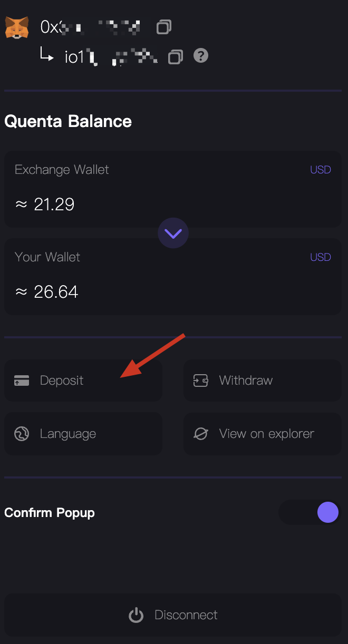Click the question mark help icon
The height and width of the screenshot is (644, 348).
(x=200, y=56)
